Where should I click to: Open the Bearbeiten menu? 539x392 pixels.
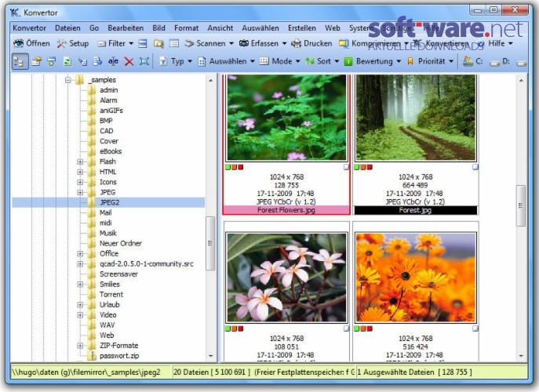point(126,27)
